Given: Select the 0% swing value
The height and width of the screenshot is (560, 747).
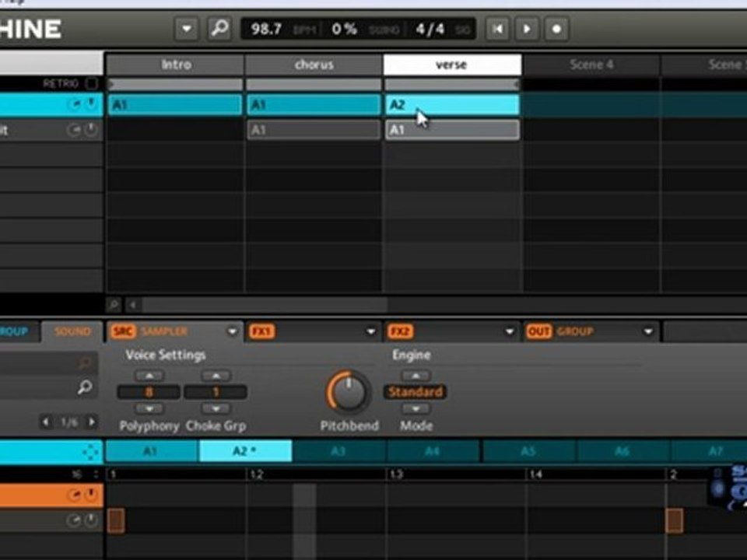Looking at the screenshot, I should (x=345, y=29).
